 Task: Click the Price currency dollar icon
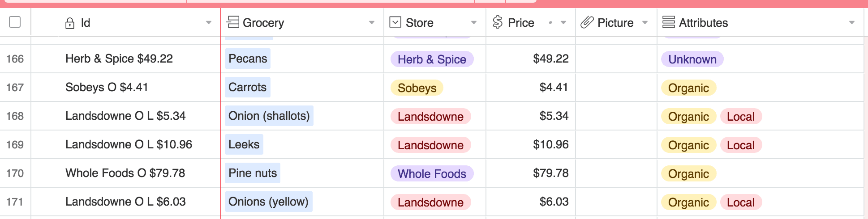(497, 22)
